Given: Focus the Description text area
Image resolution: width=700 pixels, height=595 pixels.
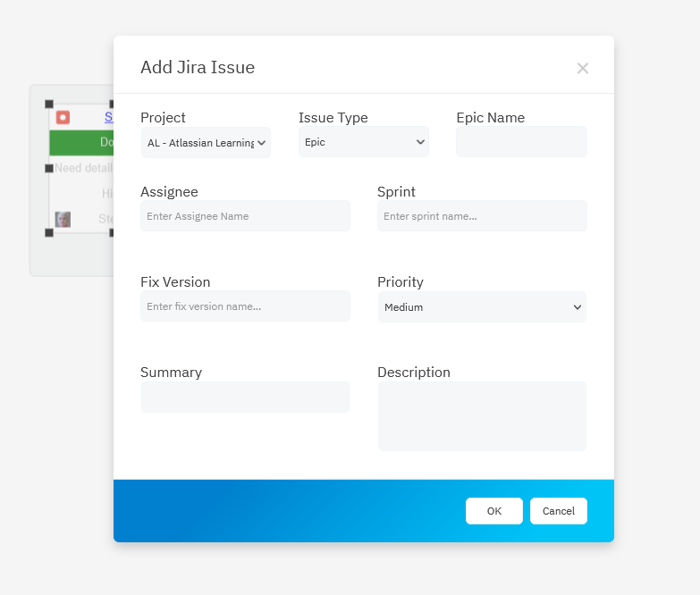Looking at the screenshot, I should coord(482,416).
